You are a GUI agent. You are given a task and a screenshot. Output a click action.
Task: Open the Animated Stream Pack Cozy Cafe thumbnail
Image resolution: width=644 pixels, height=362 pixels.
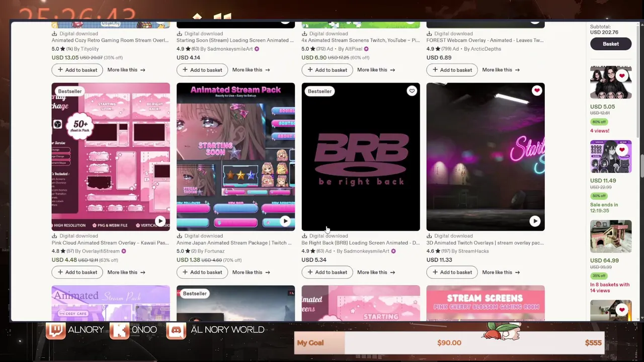111,303
